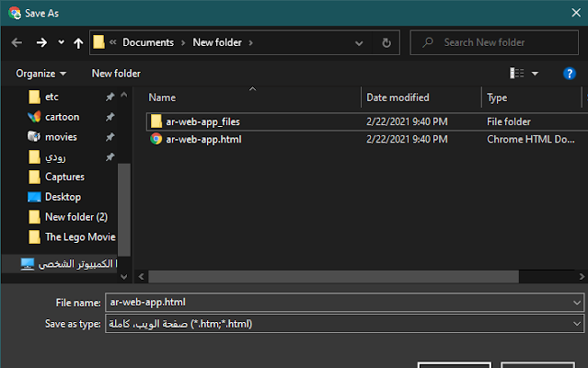Expand the File name history dropdown

tap(576, 302)
